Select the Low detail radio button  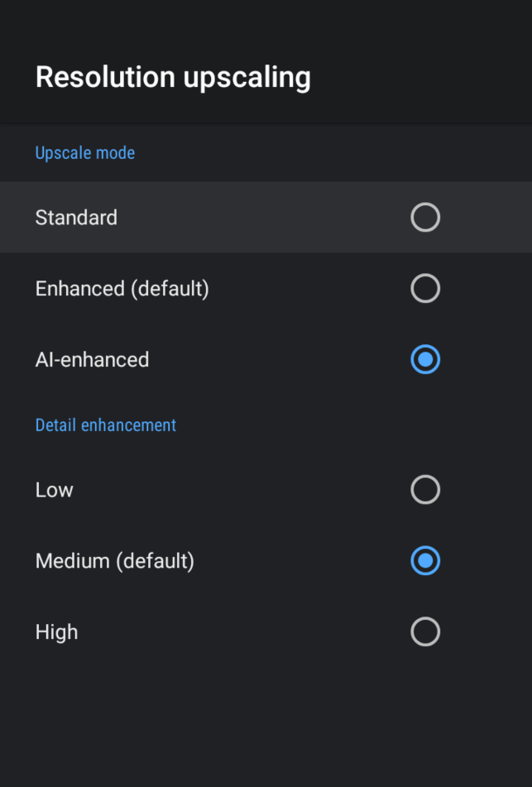425,490
